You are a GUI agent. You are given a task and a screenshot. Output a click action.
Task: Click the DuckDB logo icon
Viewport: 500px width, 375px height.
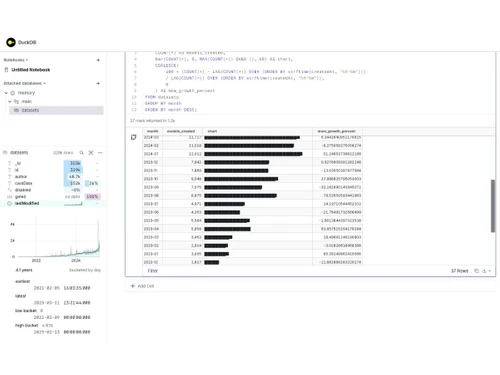point(11,42)
